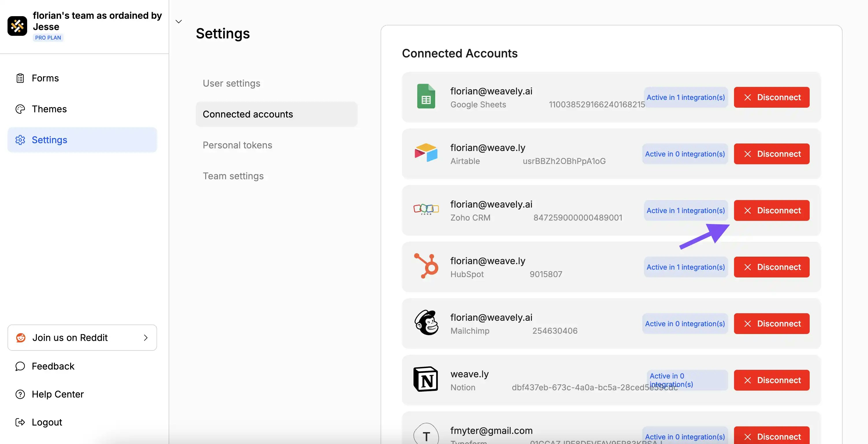Click the Google Sheets icon
868x444 pixels.
click(x=426, y=97)
